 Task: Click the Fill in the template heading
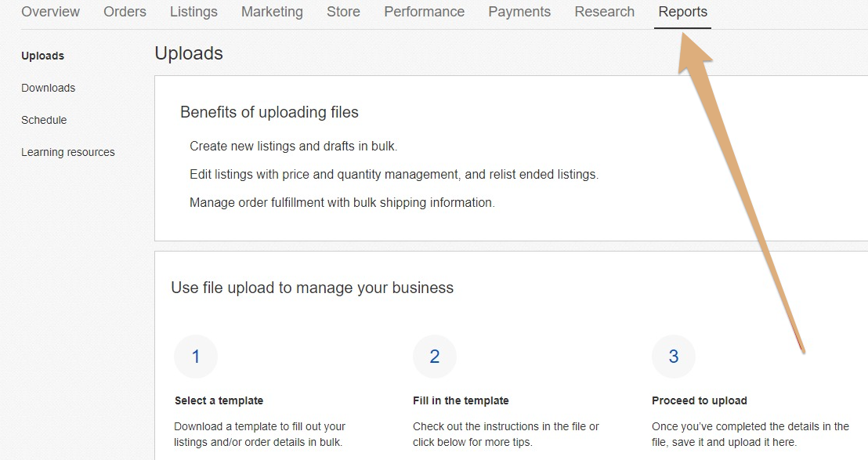click(x=461, y=400)
